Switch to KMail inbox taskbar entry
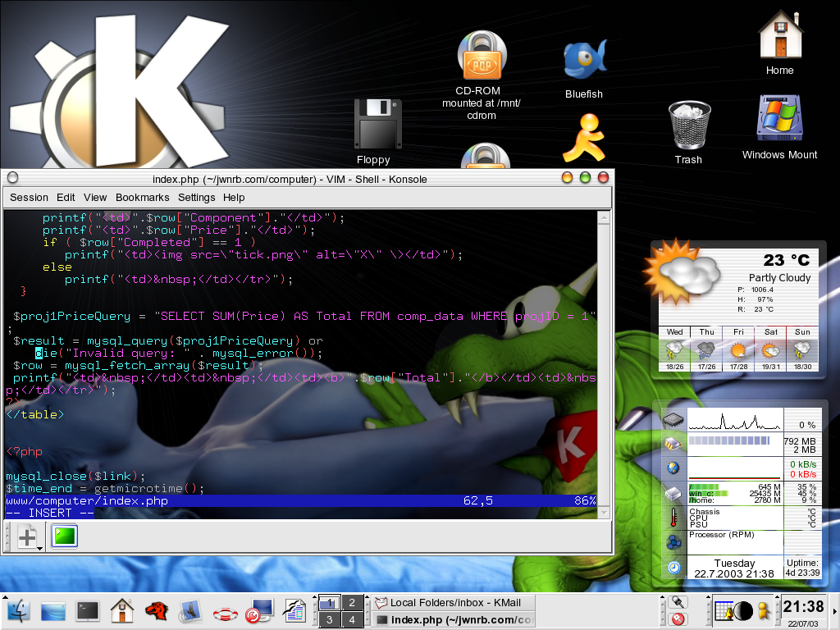The height and width of the screenshot is (630, 840). pos(453,603)
